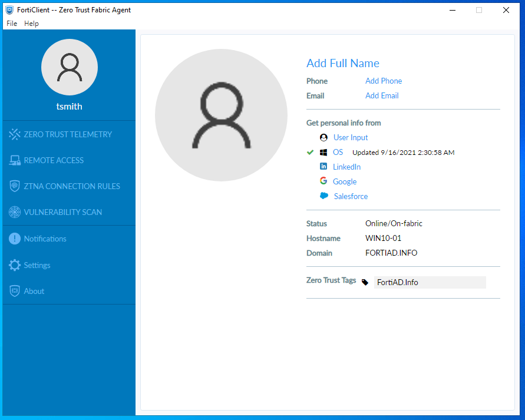Click the Salesforce cloud icon
Screen dimensions: 525x420
tap(324, 196)
